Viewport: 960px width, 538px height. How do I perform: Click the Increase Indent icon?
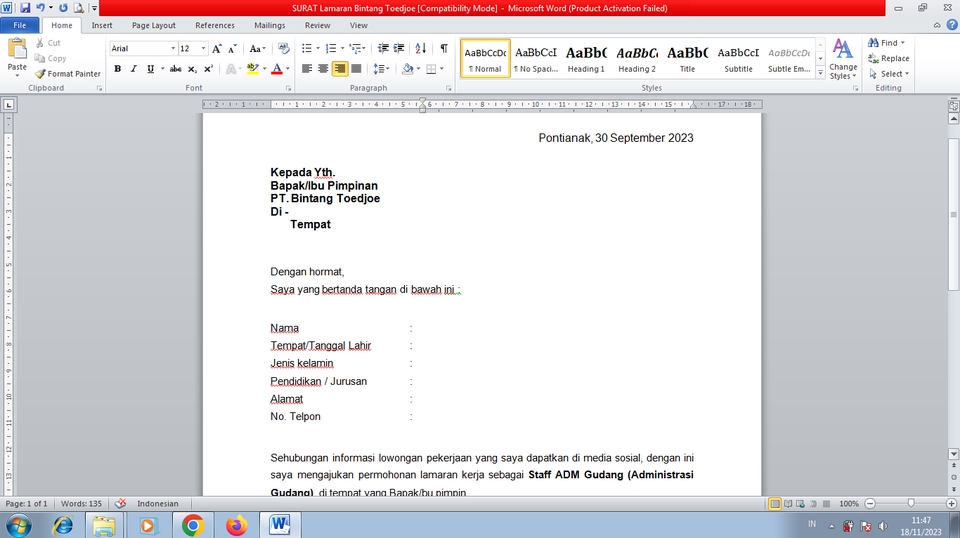[x=399, y=48]
